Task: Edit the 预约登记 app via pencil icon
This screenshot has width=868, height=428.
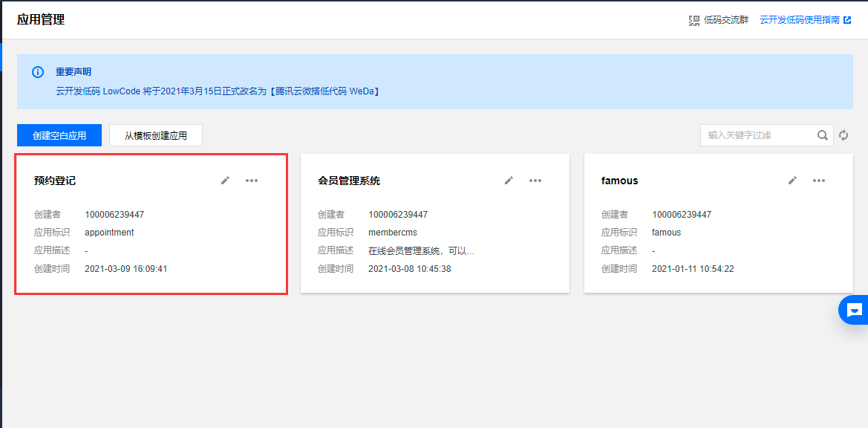Action: [225, 181]
